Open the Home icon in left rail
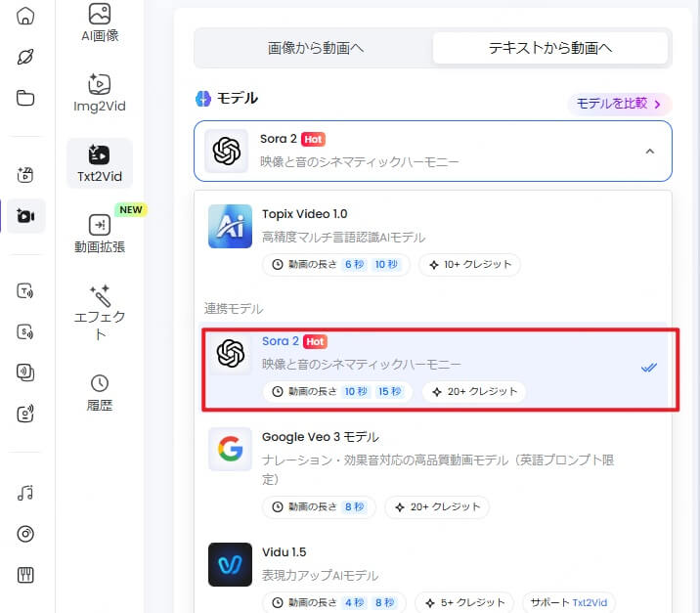The width and height of the screenshot is (700, 613). [x=25, y=16]
